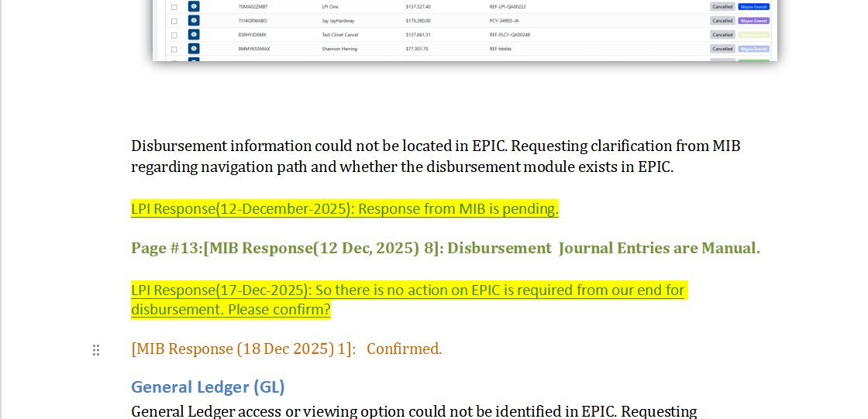Select the checkbox for row 7J14GRWABO
Viewport: 868px width, 419px height.
click(174, 21)
